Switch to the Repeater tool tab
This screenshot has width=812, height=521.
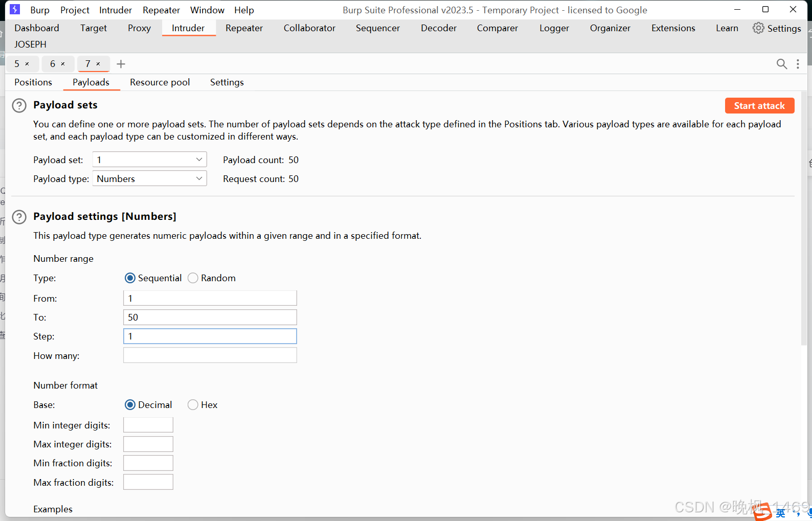(x=244, y=28)
